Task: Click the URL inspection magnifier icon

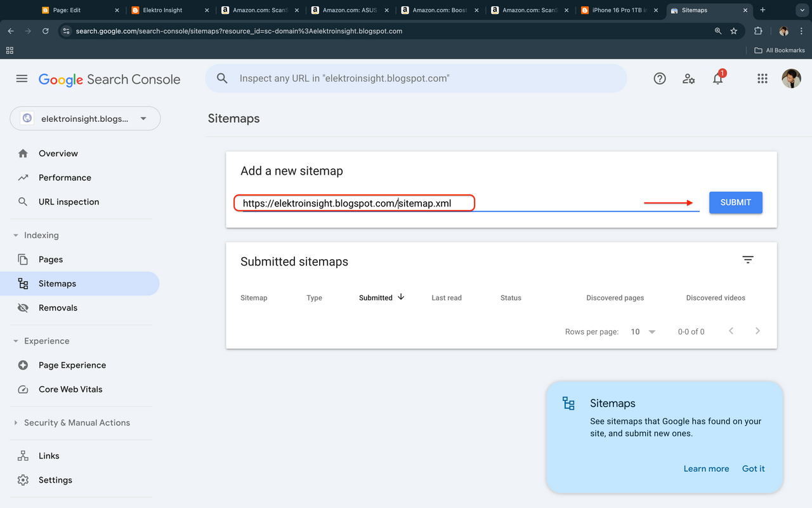Action: tap(23, 202)
